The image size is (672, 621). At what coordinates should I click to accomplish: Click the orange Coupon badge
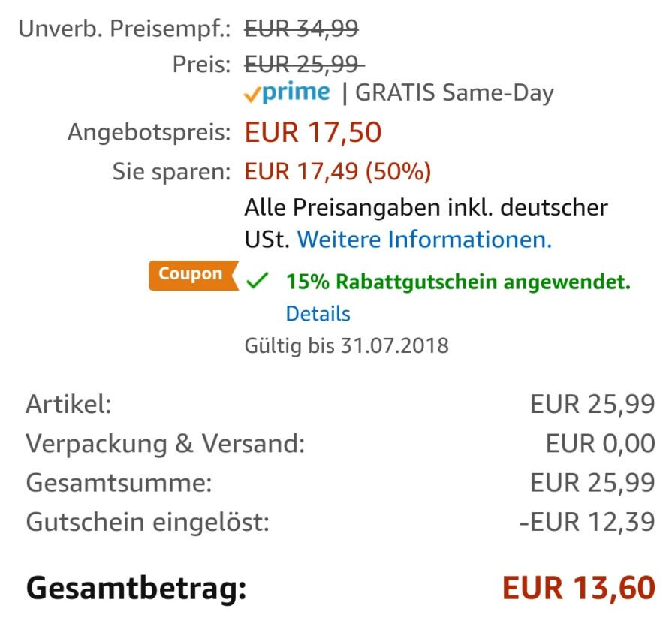click(193, 275)
